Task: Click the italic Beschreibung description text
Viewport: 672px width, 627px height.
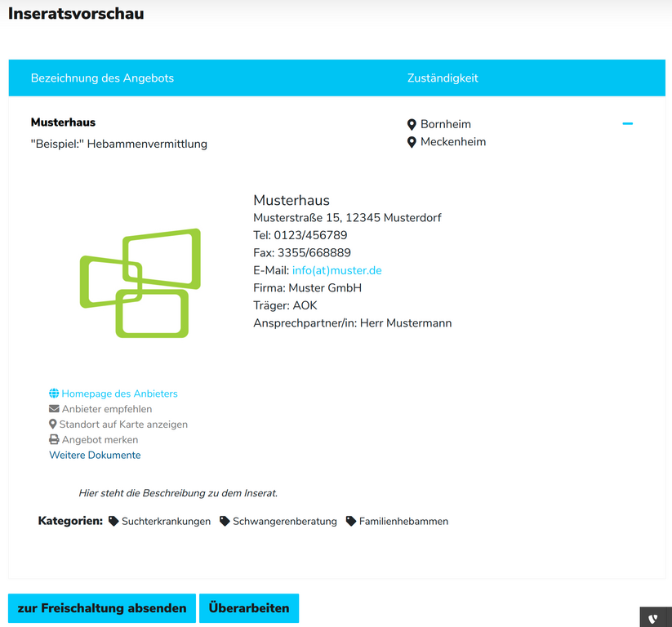Action: click(178, 493)
